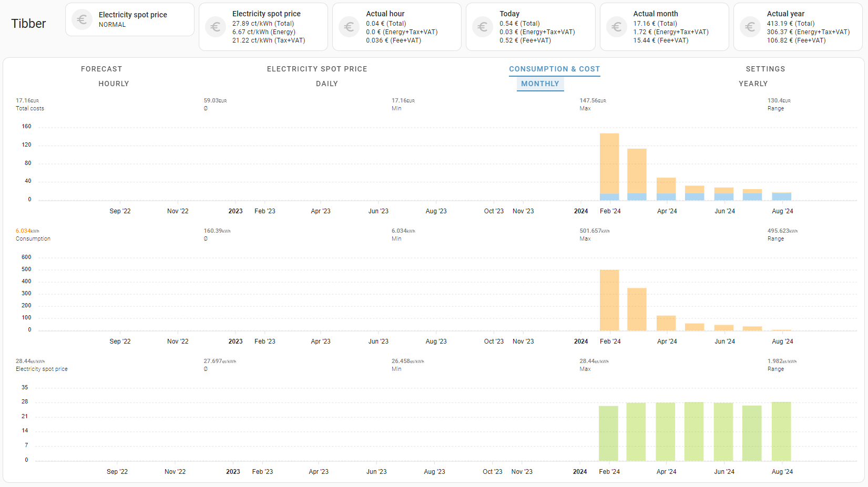Select the Monthly sub-tab
This screenshot has height=487, width=868.
pyautogui.click(x=540, y=84)
